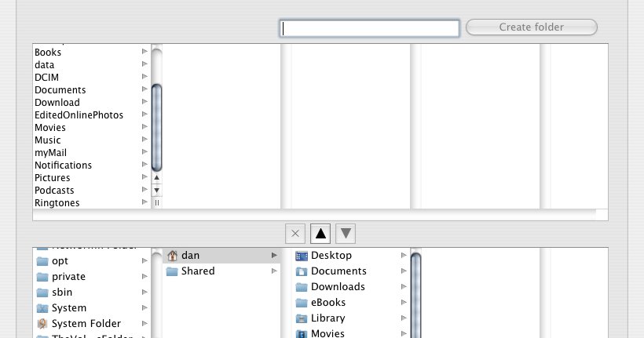Select the dan home folder icon
Image resolution: width=644 pixels, height=338 pixels.
tap(172, 256)
